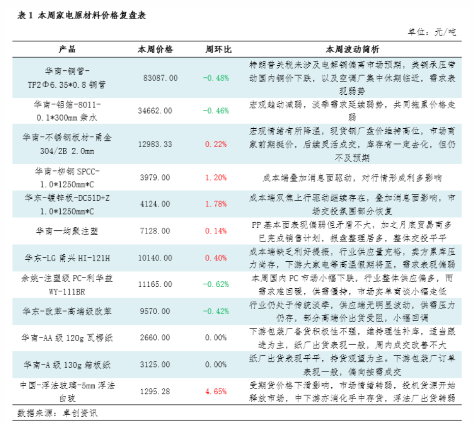
Task: Select the 11165.00 PC price cell
Action: click(155, 284)
